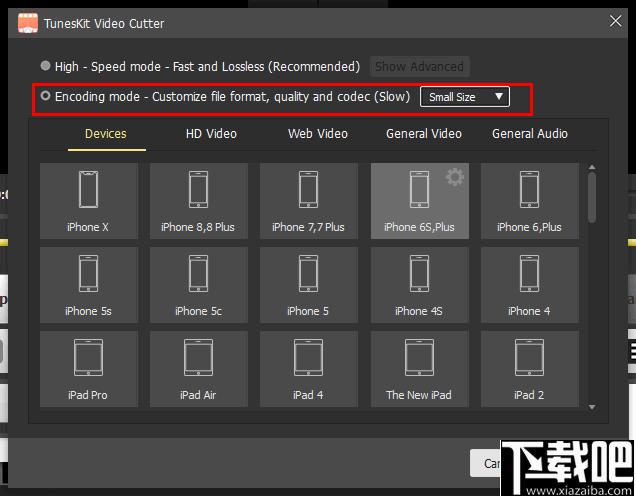Pick the iPhone 4S device preset
Image resolution: width=636 pixels, height=496 pixels.
tap(419, 285)
